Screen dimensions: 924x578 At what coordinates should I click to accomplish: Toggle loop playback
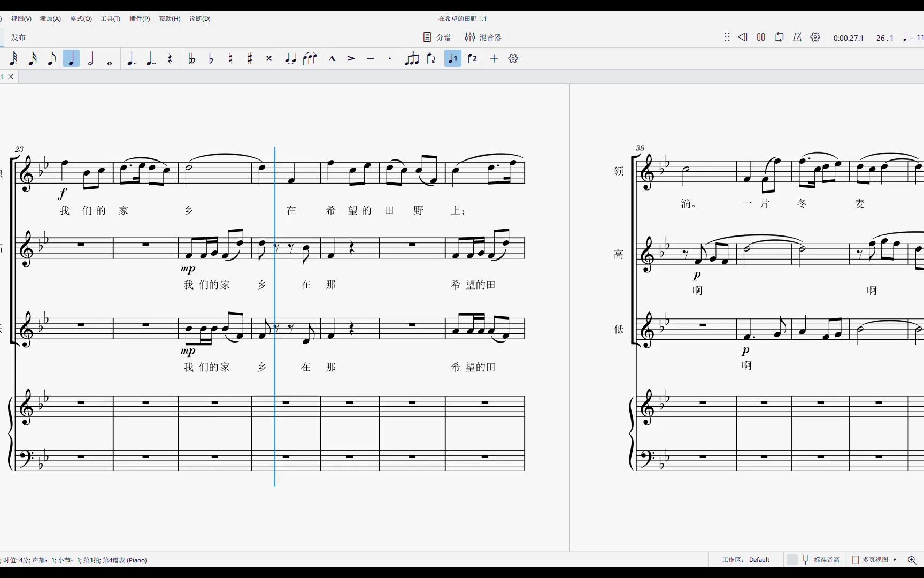[779, 37]
